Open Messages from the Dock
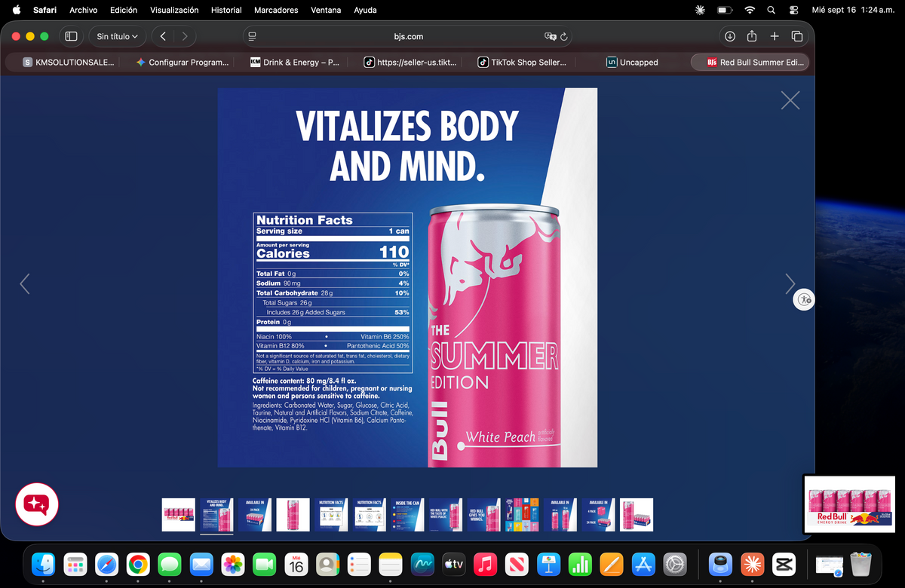Screen dimensions: 905x588 pyautogui.click(x=169, y=564)
